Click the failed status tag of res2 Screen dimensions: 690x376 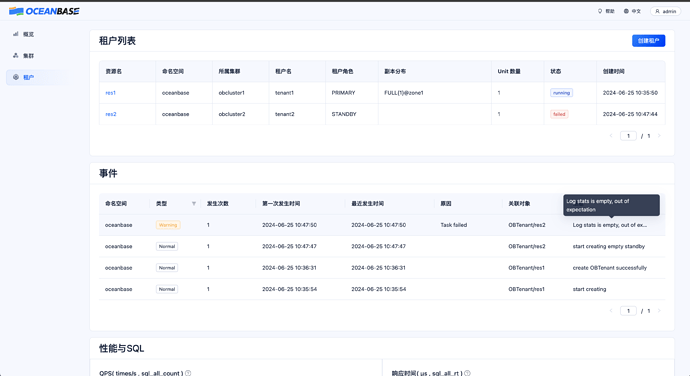559,114
